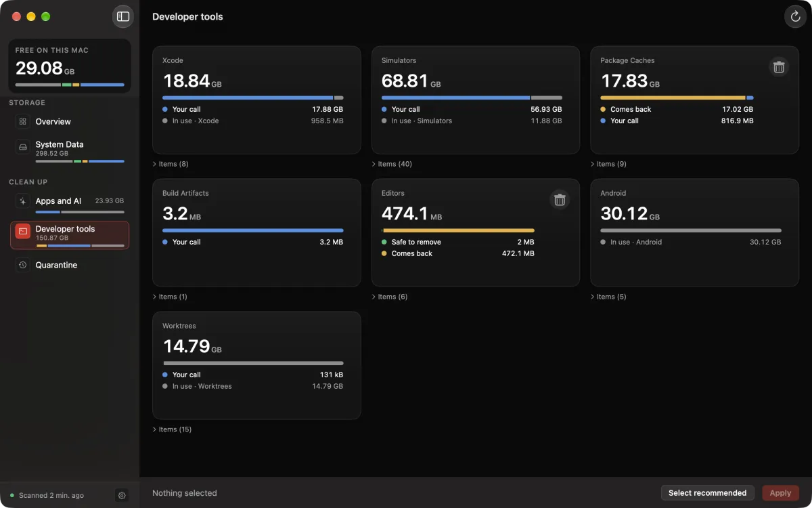The height and width of the screenshot is (508, 812).
Task: Toggle the sidebar visibility button
Action: (x=123, y=16)
